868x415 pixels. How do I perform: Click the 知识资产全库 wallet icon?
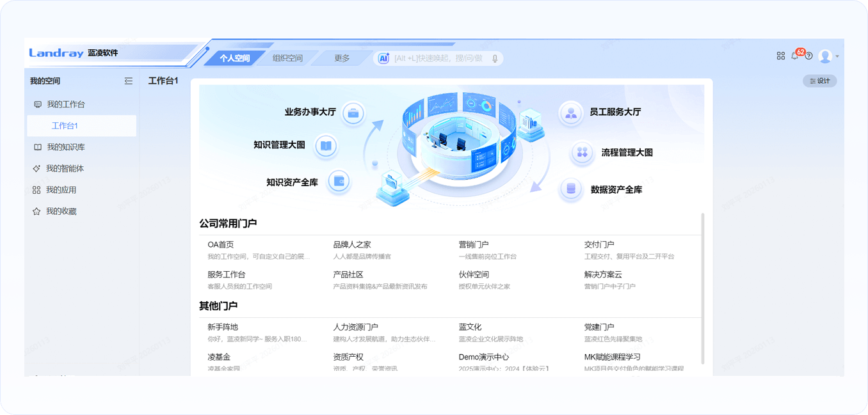click(339, 182)
